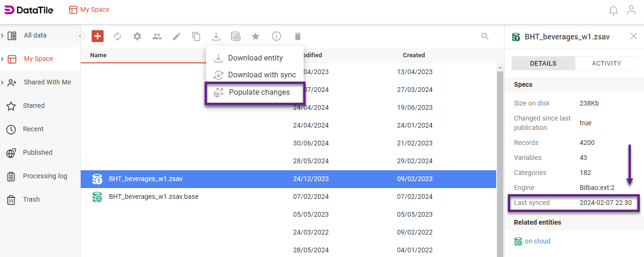This screenshot has width=644, height=257.
Task: Star the selected file
Action: point(255,36)
